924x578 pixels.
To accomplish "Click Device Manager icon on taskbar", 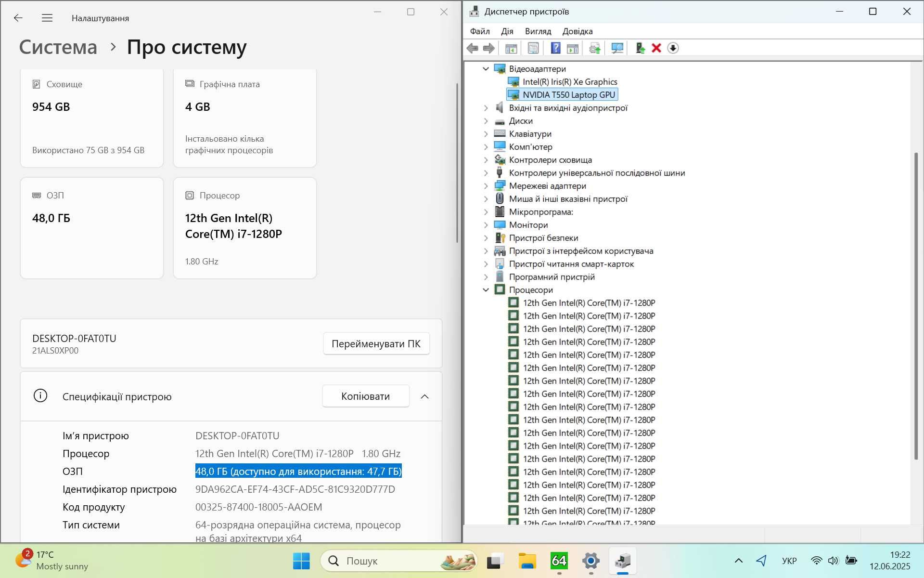I will coord(623,561).
